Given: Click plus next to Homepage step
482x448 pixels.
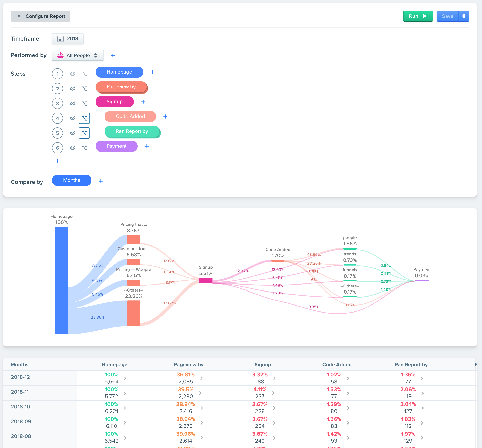Looking at the screenshot, I should 152,72.
